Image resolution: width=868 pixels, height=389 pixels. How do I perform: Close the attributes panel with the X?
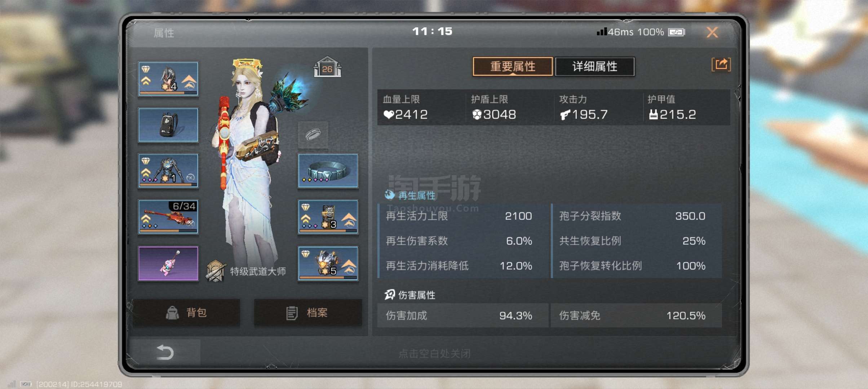(712, 32)
